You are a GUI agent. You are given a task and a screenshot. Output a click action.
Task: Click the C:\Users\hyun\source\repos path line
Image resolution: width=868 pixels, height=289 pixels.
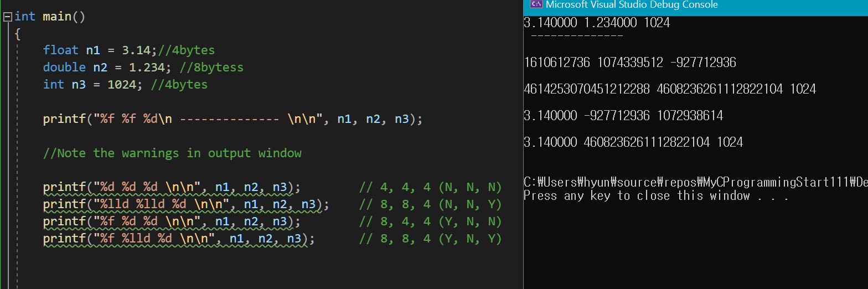pos(695,182)
